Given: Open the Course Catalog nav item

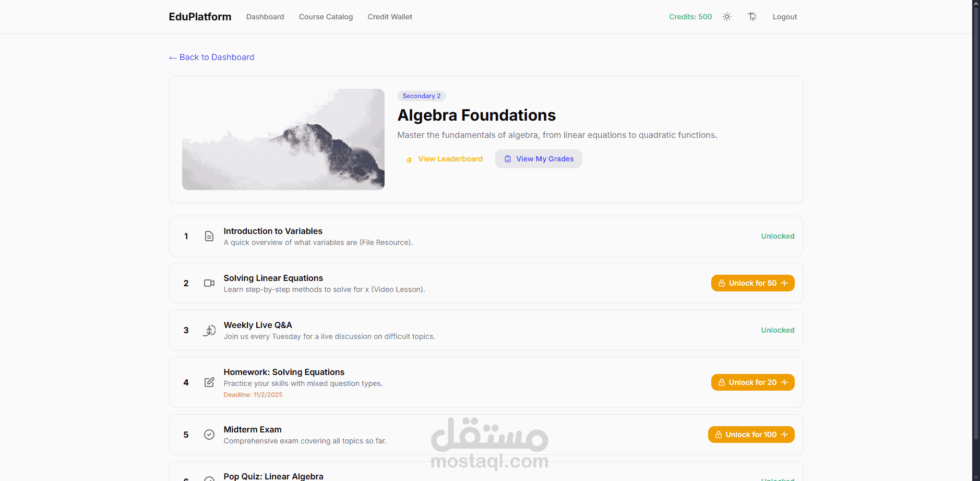Looking at the screenshot, I should 326,17.
